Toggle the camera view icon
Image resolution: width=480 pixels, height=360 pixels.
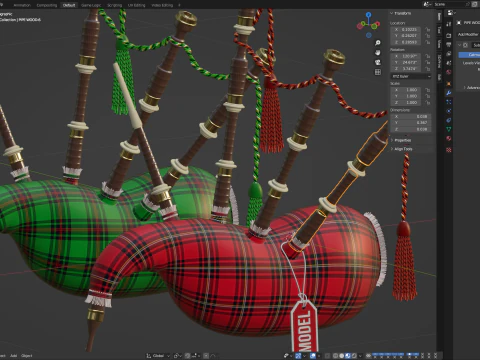point(378,62)
